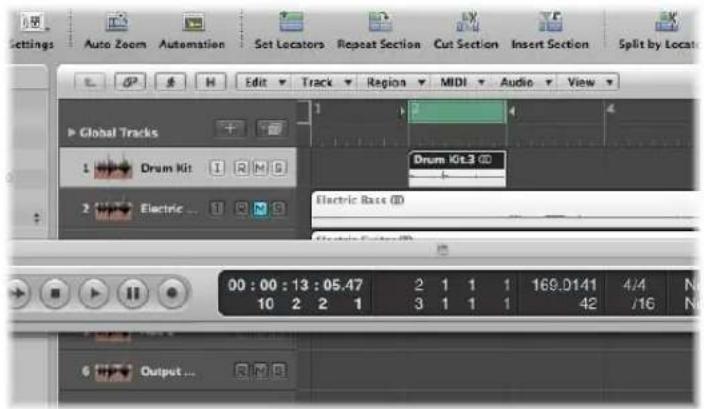The width and height of the screenshot is (704, 409).
Task: Click the add track plus button
Action: (230, 129)
